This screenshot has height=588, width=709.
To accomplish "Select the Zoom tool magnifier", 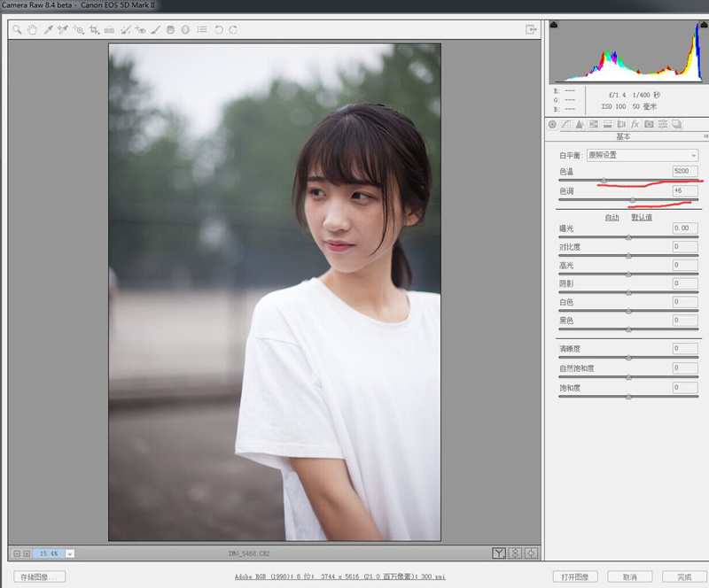I will (17, 30).
